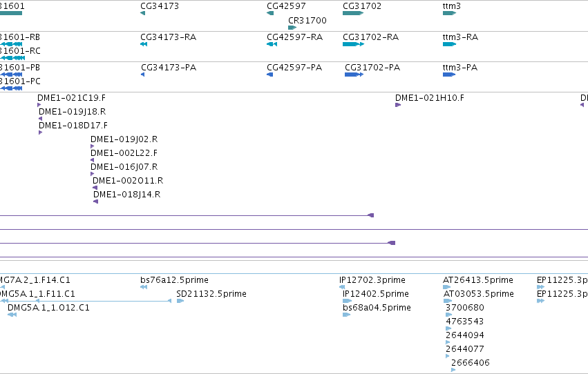Click the ttm3 gene label
The height and width of the screenshot is (374, 588).
451,6
